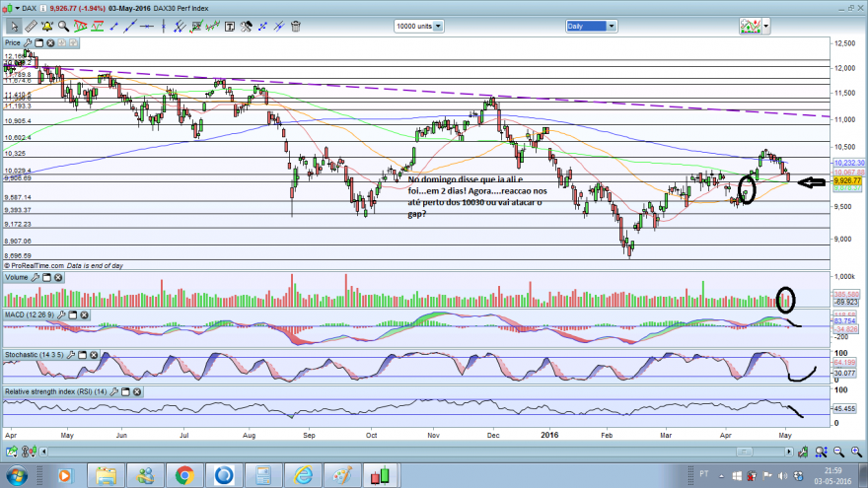Select the checkmark chart analysis tool
Screen dimensions: 868x488
(196, 26)
